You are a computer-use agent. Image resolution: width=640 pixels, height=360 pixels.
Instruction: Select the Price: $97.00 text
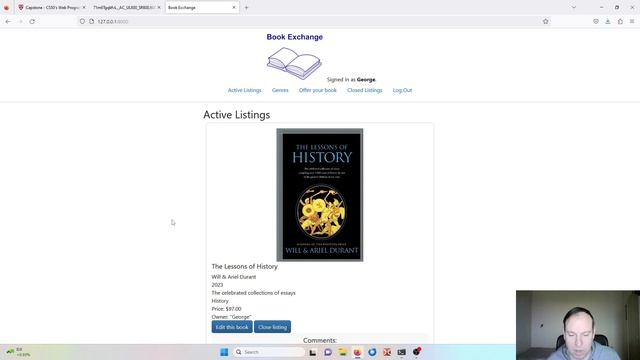coord(226,309)
